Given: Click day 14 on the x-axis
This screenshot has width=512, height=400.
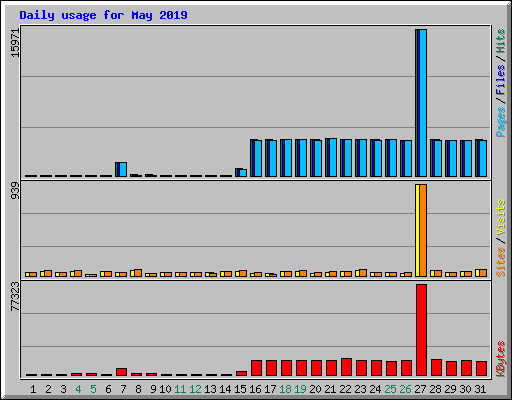Looking at the screenshot, I should click(x=225, y=389).
